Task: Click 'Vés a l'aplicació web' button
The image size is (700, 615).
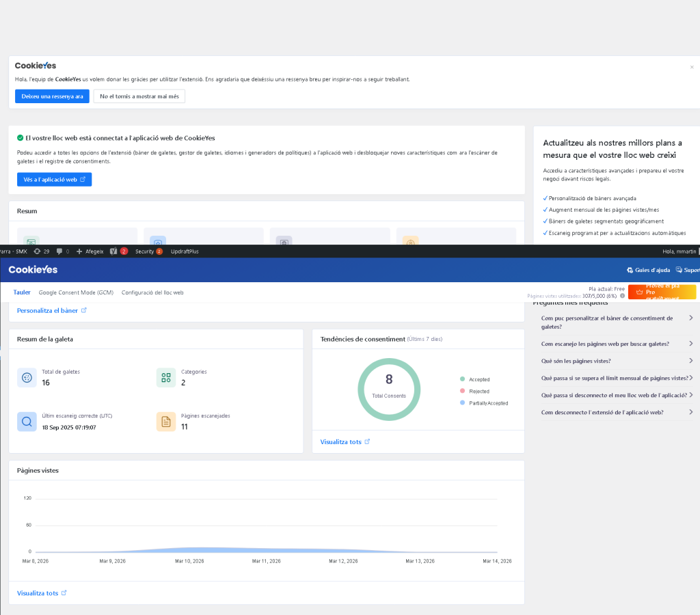Action: pyautogui.click(x=54, y=179)
